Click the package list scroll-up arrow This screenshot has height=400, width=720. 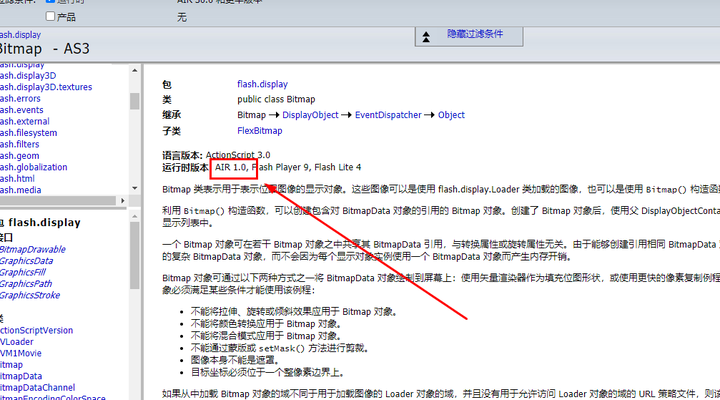(x=135, y=70)
